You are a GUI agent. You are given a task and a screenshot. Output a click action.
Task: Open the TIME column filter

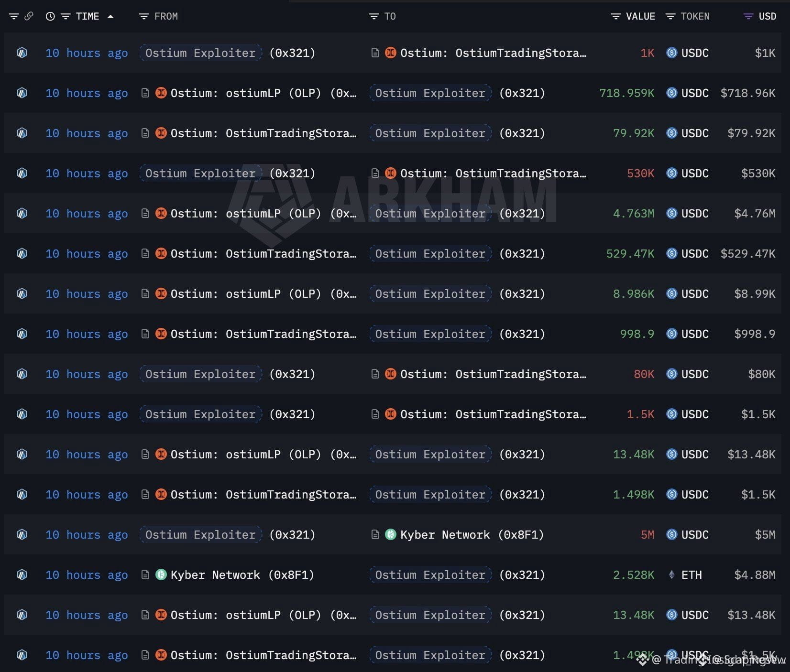(66, 16)
